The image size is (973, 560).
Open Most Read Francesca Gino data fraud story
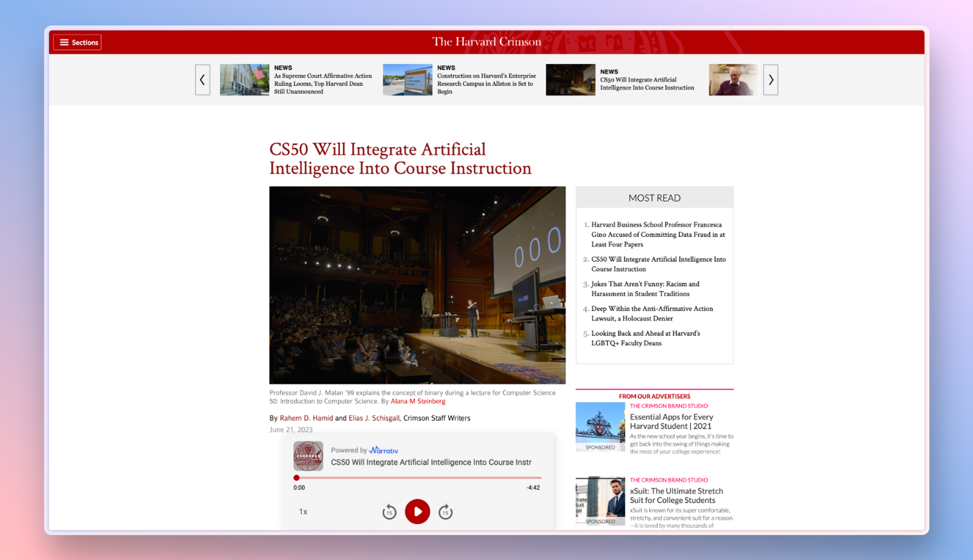tap(658, 235)
